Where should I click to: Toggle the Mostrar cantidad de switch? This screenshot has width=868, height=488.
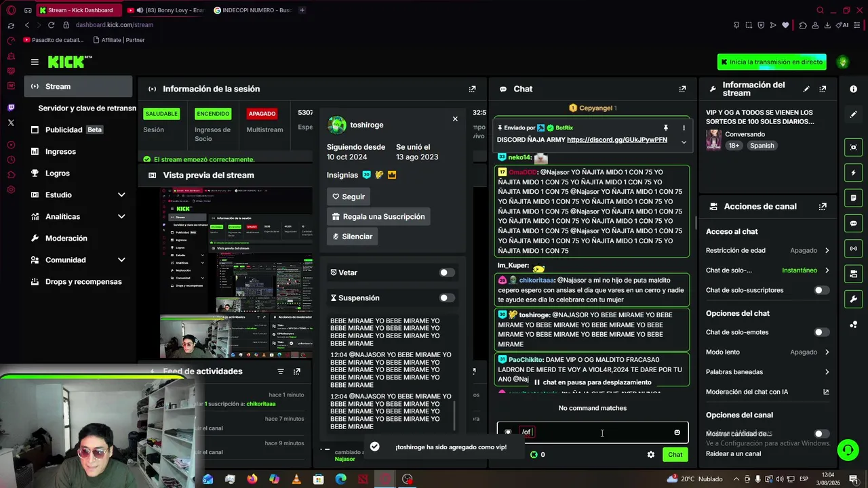click(821, 434)
